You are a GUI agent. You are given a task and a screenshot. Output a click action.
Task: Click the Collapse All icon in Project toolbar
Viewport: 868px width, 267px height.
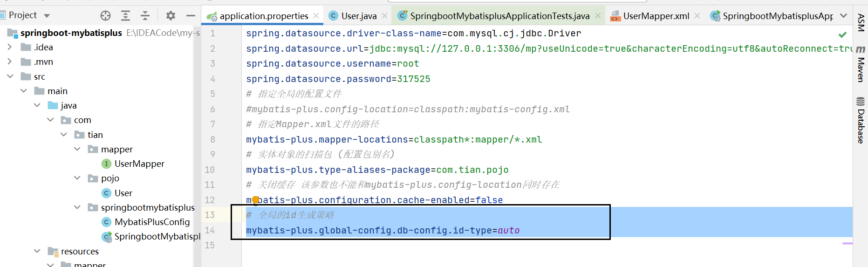[145, 15]
